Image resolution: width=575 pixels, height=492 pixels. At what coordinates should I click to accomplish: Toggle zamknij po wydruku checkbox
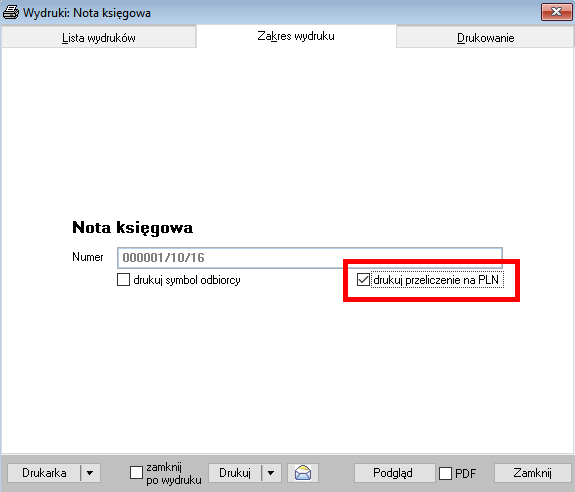click(x=136, y=473)
